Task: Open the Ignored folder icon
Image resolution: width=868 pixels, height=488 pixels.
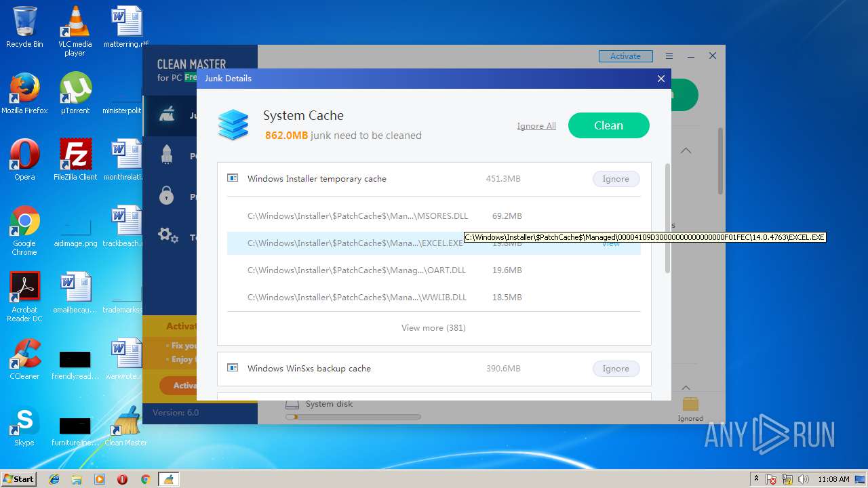Action: [690, 404]
